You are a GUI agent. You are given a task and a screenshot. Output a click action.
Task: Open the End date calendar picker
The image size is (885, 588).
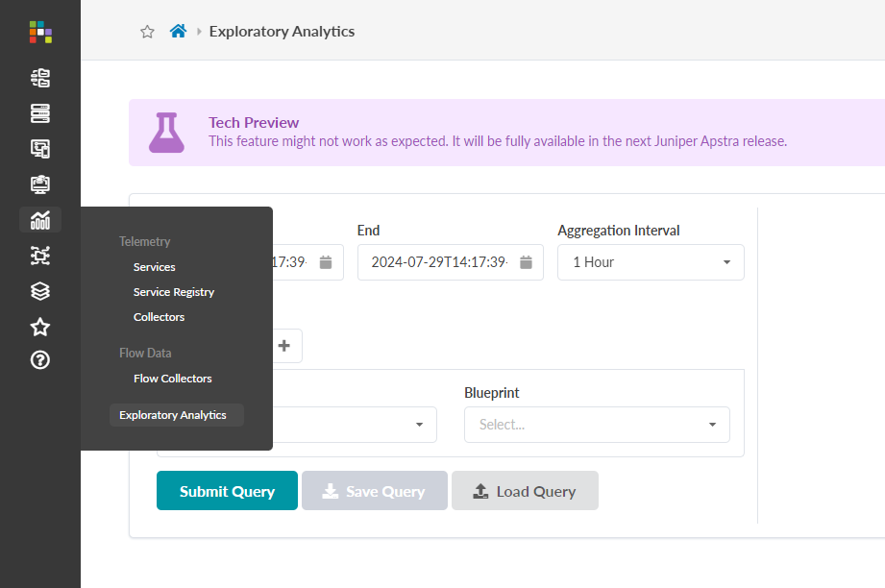tap(526, 262)
